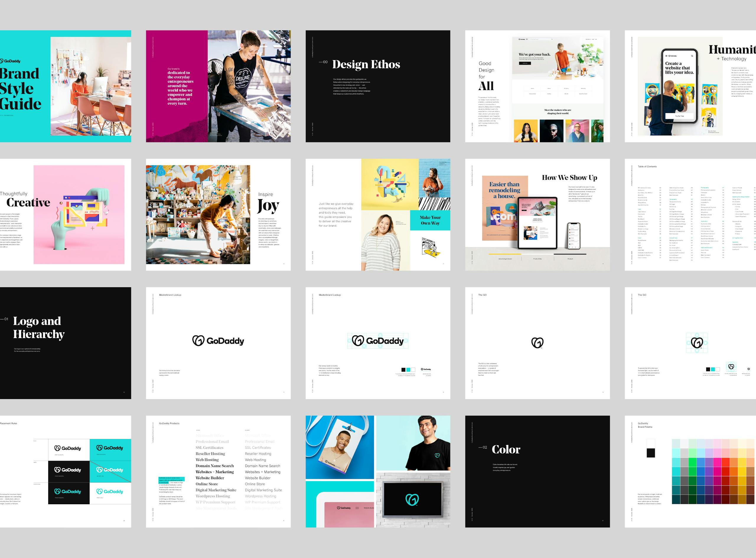Open the Table of Contents slide
Screen dimensions: 756x558
690,215
